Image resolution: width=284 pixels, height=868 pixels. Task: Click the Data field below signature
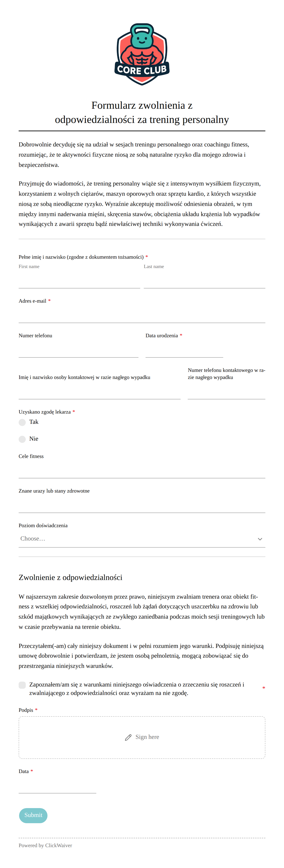click(x=58, y=785)
